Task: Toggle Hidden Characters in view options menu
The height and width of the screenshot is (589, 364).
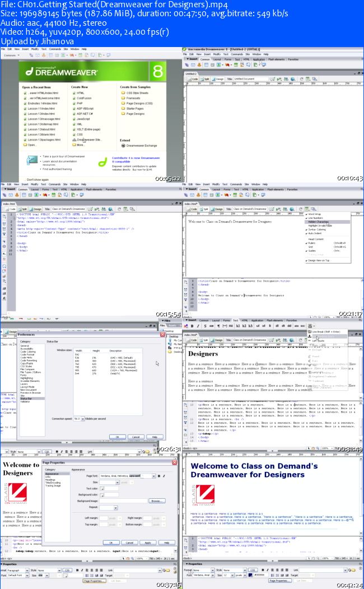Action: [x=327, y=222]
